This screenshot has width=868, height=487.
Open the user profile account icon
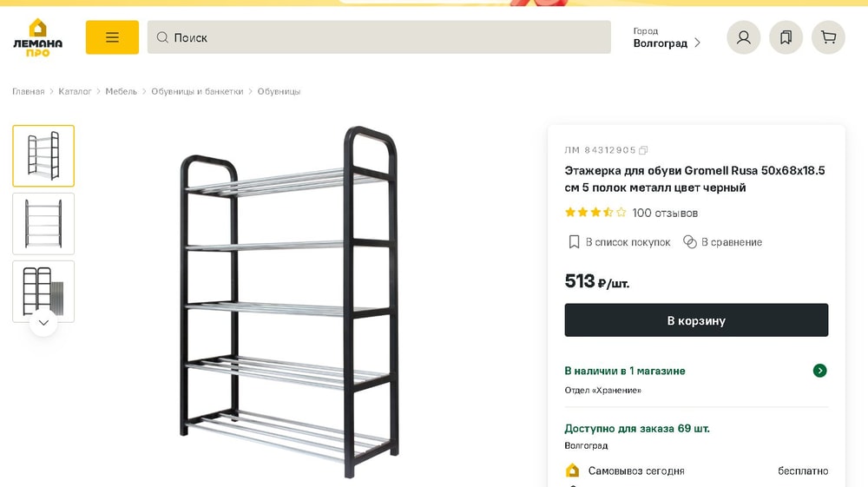pyautogui.click(x=743, y=37)
